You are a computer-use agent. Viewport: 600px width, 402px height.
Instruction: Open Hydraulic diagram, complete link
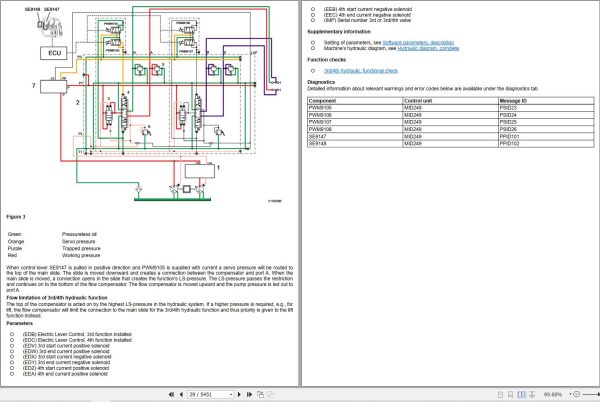tap(428, 49)
